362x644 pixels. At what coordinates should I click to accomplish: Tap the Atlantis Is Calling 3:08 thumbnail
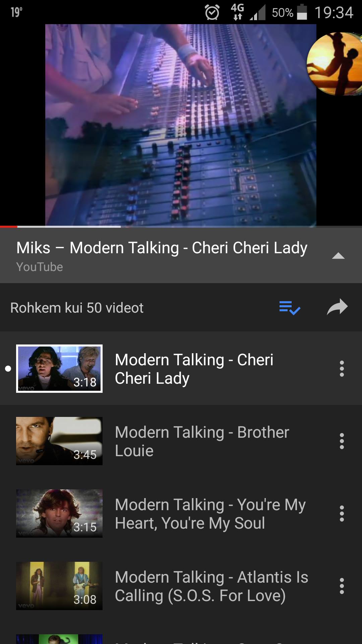(x=59, y=586)
